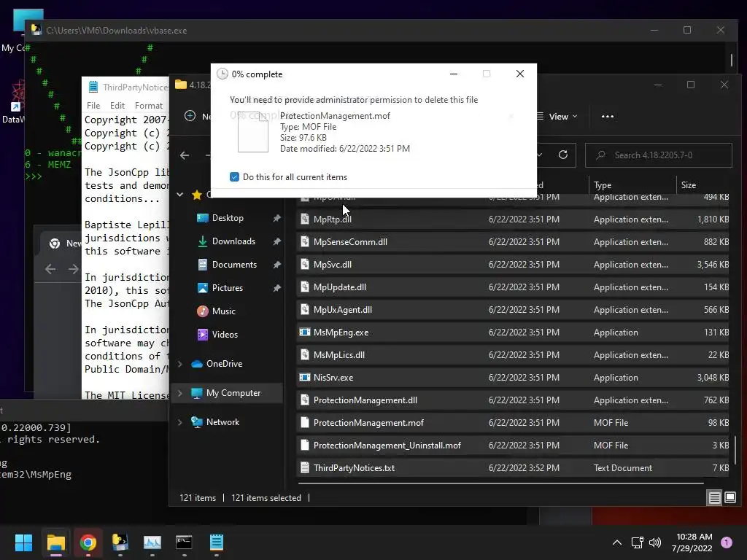Open the Command Prompt taskbar icon

[184, 542]
